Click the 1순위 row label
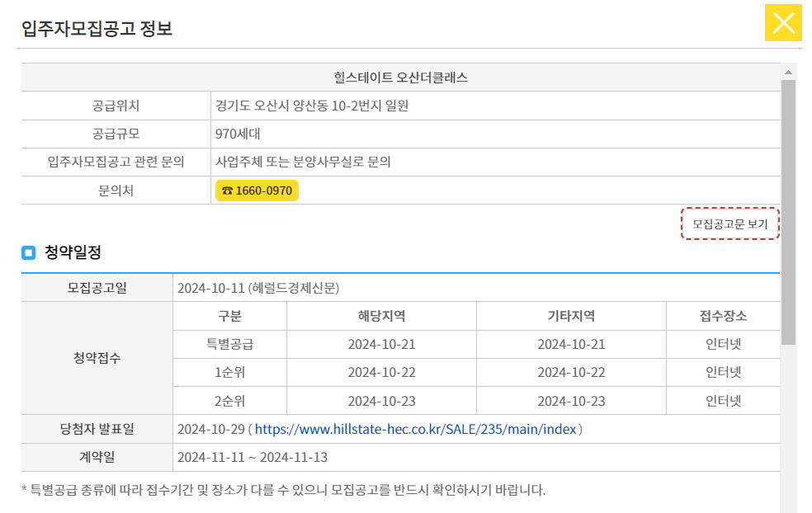The width and height of the screenshot is (812, 513). pos(230,372)
